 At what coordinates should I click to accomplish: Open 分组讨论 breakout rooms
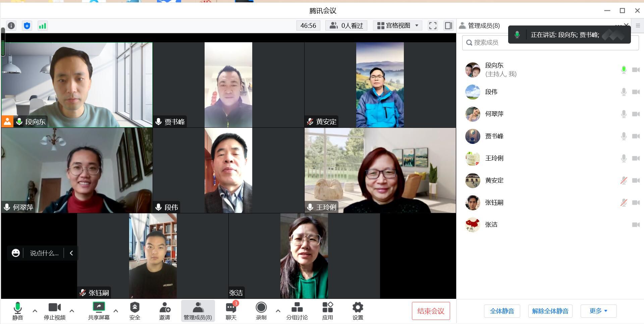click(x=297, y=311)
